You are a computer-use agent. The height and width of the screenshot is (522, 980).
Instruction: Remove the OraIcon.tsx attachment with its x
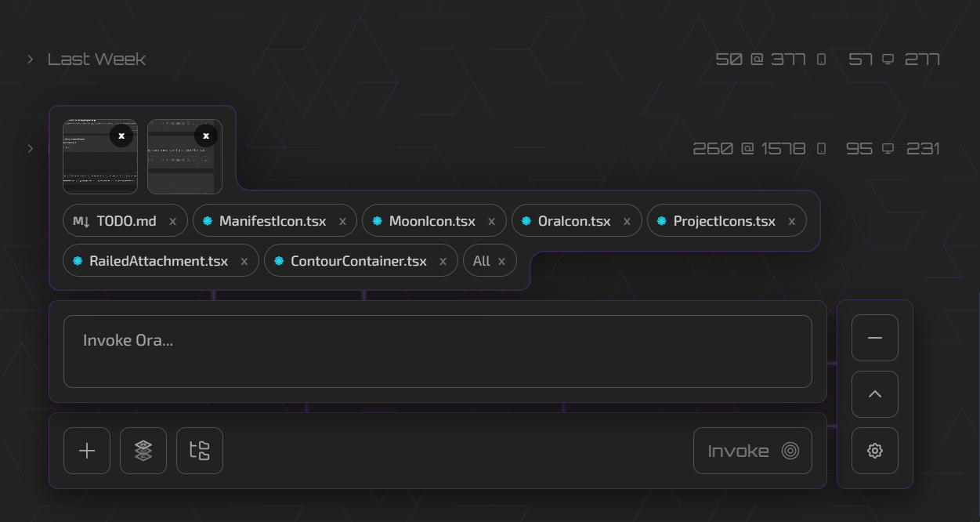[x=627, y=221]
